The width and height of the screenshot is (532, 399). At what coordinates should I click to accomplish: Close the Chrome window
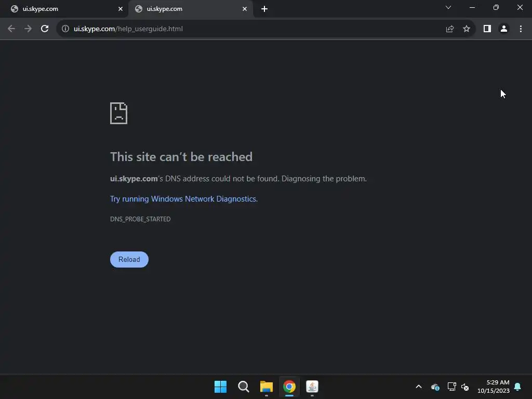tap(520, 7)
